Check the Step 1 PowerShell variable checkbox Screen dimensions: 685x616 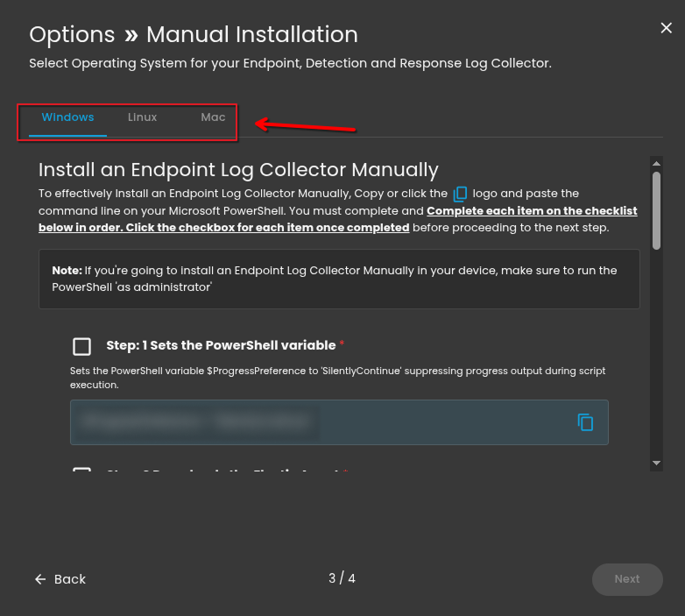81,346
